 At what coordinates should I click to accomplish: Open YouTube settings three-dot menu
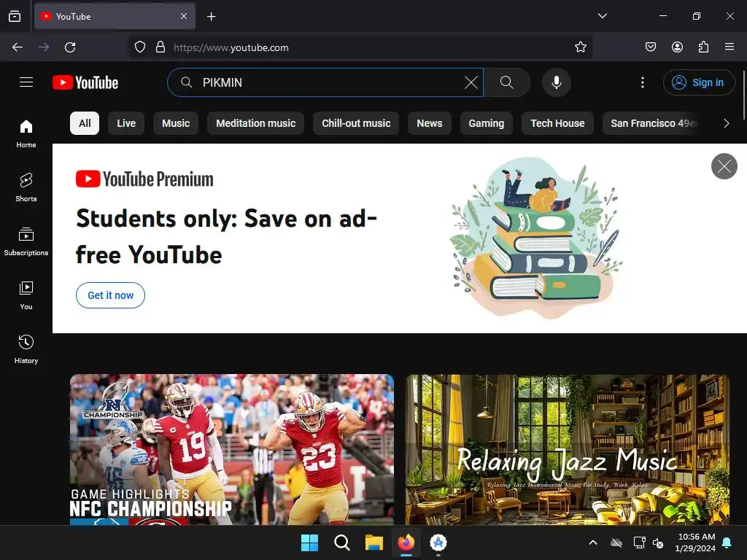tap(642, 82)
